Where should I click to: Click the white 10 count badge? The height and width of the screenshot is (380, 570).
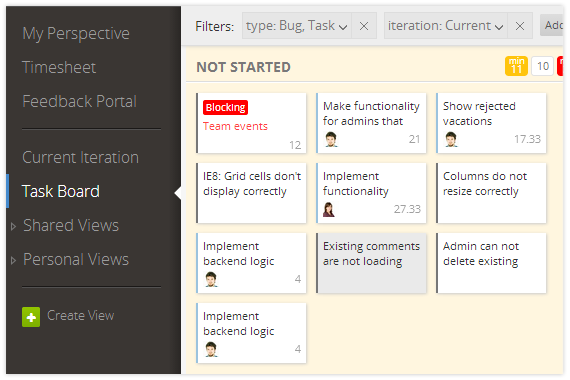click(x=542, y=66)
